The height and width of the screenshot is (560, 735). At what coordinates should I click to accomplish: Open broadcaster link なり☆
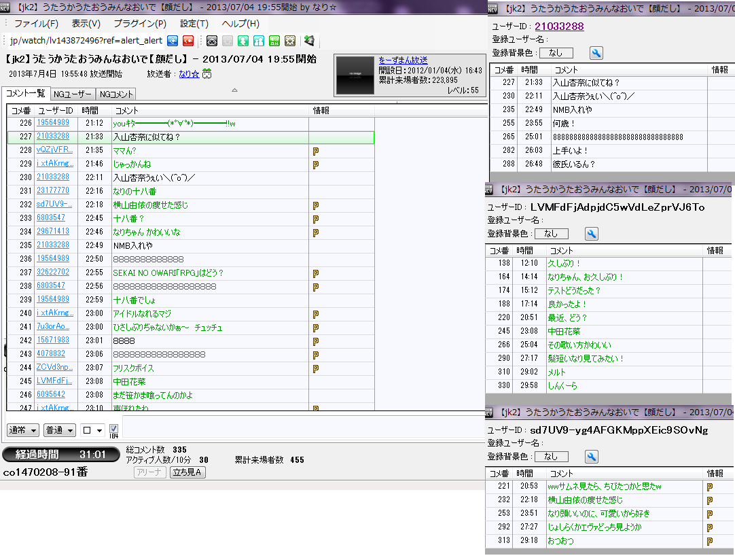click(x=189, y=74)
